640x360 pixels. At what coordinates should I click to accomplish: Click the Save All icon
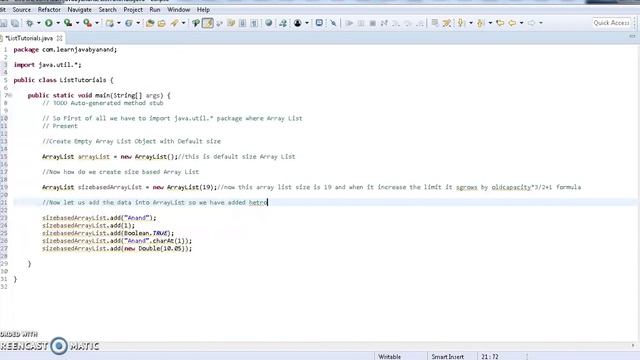point(15,23)
